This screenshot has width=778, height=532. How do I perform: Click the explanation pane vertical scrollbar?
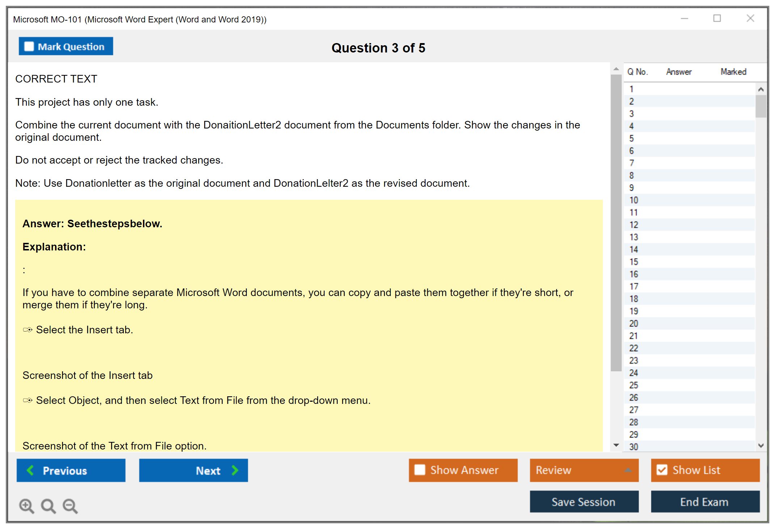[x=616, y=223]
